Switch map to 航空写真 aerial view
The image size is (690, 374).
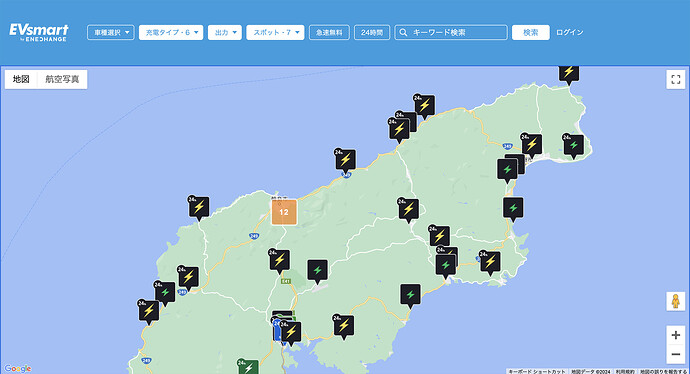[x=62, y=79]
